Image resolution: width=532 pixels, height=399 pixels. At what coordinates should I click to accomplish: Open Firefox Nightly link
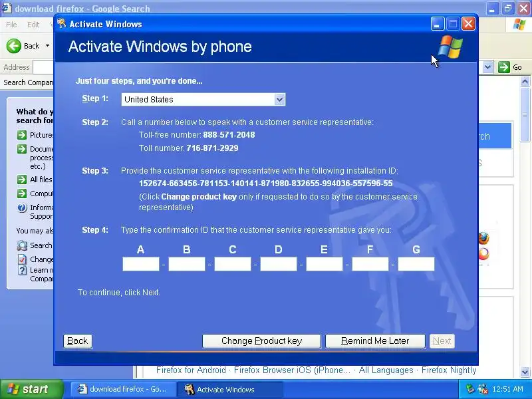[449, 370]
